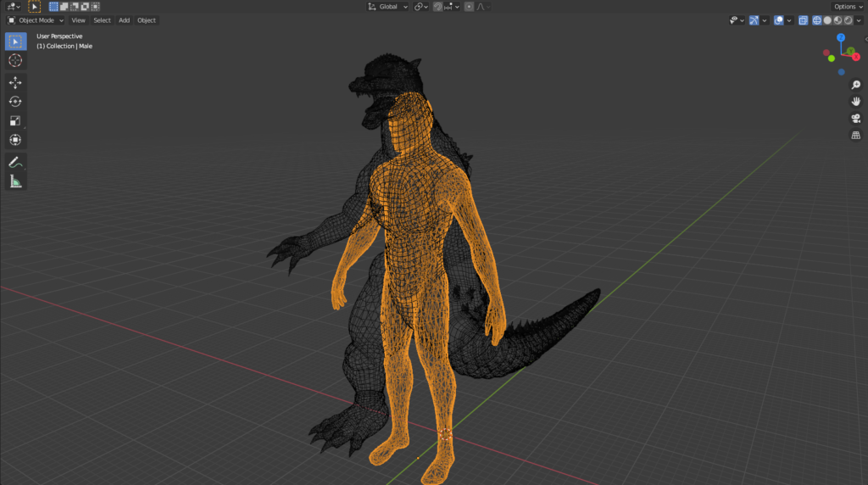Toggle the snap magnet
The image size is (868, 485).
pyautogui.click(x=437, y=7)
